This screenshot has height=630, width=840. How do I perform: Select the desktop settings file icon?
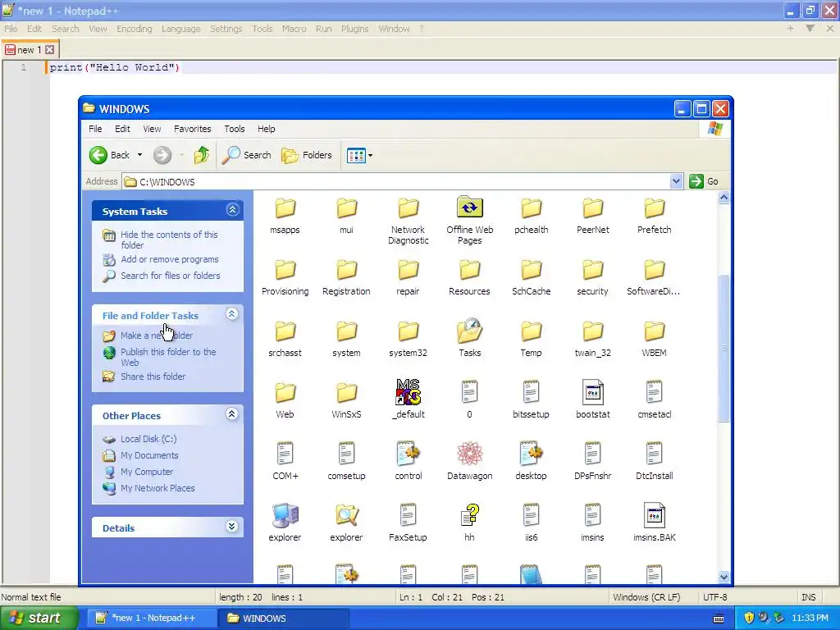click(531, 454)
